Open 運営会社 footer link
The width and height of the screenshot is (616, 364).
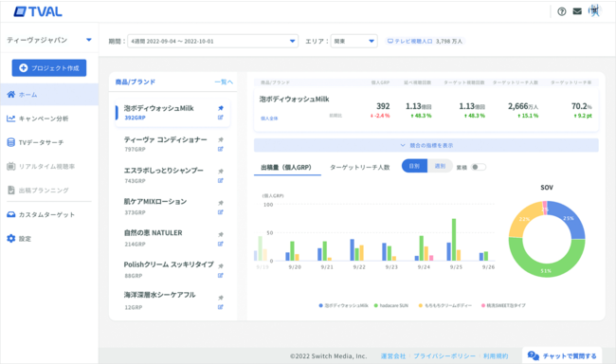tap(393, 355)
